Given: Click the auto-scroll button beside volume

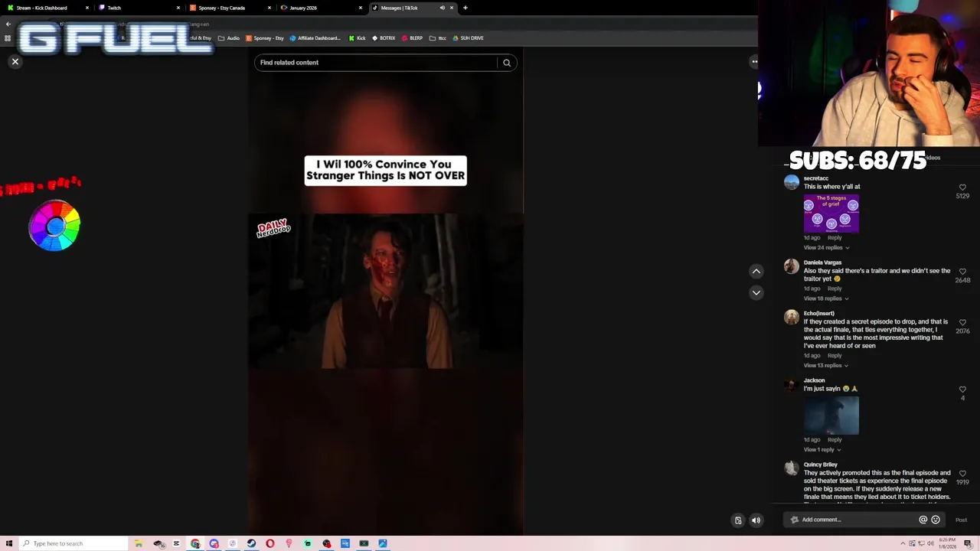Looking at the screenshot, I should point(738,520).
